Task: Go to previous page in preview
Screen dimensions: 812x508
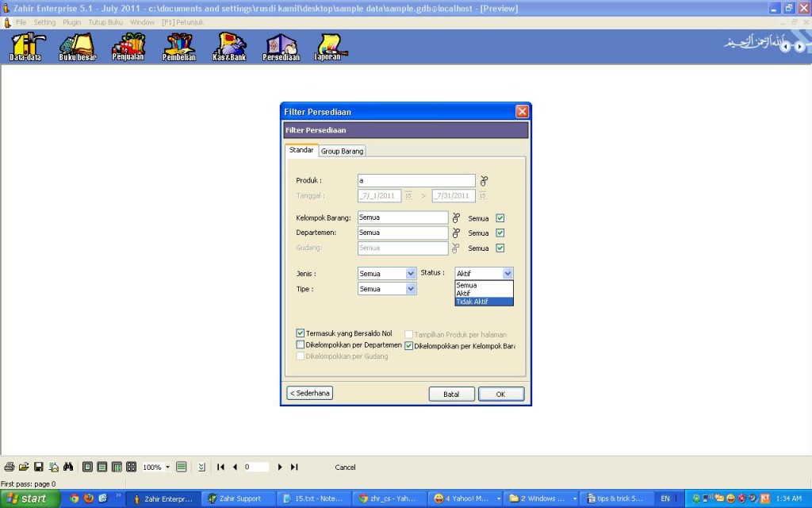Action: [235, 467]
